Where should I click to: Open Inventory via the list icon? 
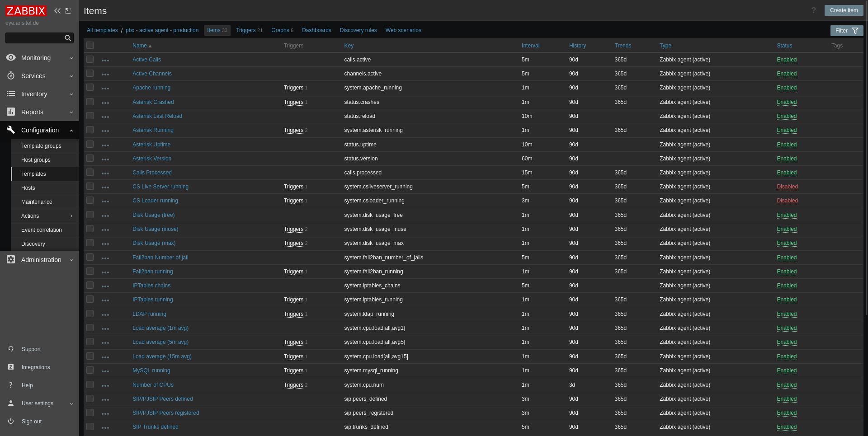10,94
